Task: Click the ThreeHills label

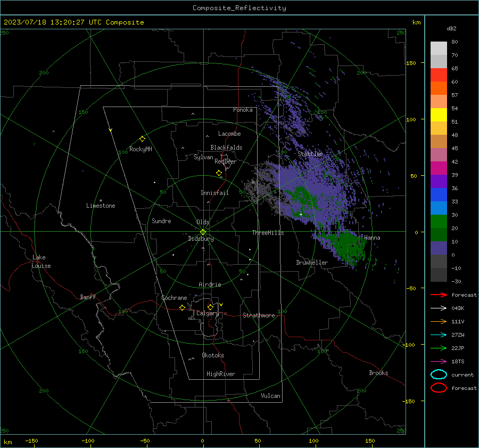Action: pyautogui.click(x=268, y=233)
